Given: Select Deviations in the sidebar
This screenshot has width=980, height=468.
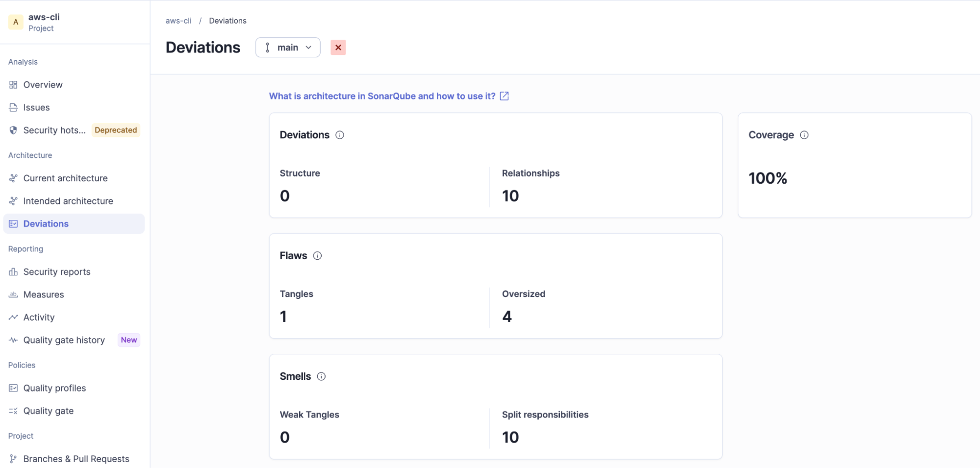Looking at the screenshot, I should point(74,224).
